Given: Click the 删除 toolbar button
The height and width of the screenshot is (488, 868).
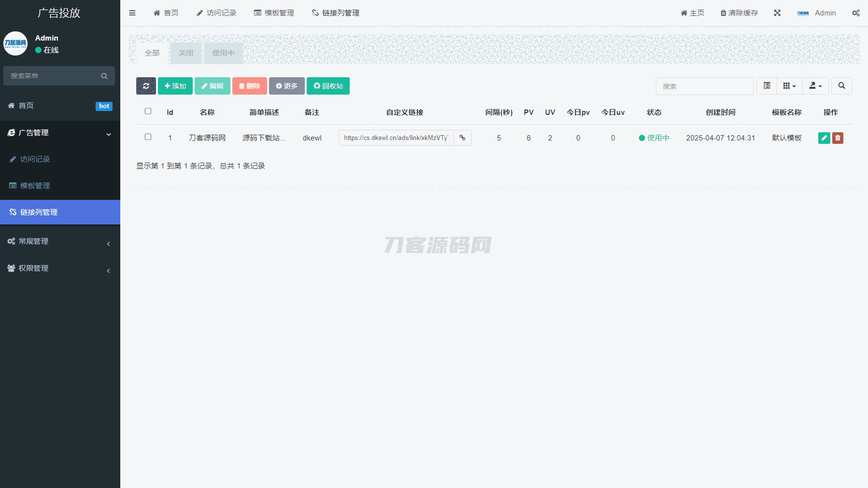Looking at the screenshot, I should [x=250, y=86].
